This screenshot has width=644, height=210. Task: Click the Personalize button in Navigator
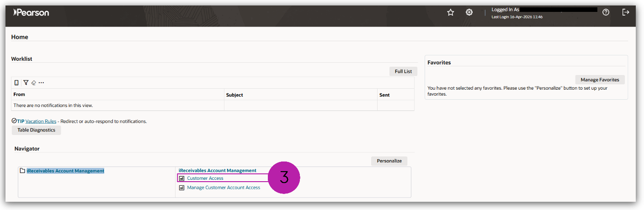tap(389, 161)
